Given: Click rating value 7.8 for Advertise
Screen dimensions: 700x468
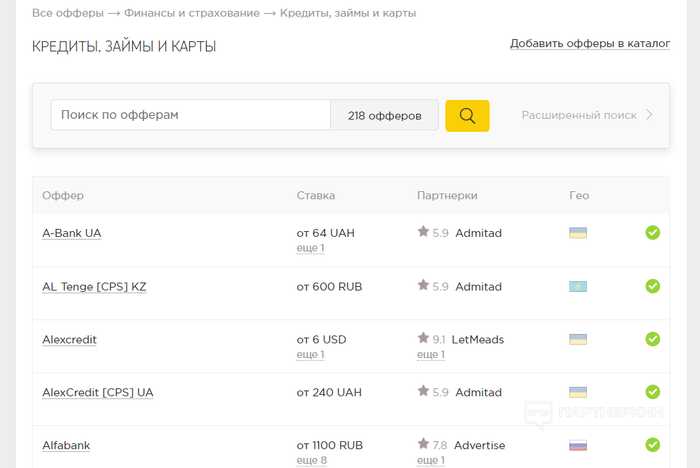Looking at the screenshot, I should tap(440, 446).
